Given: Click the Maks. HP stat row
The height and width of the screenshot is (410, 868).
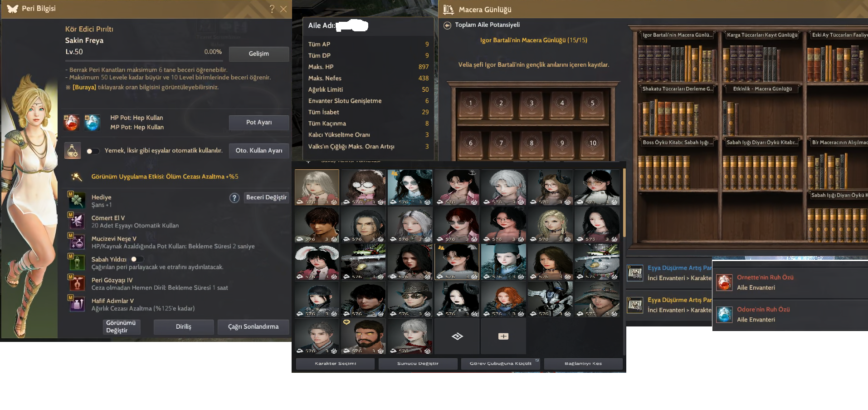Looking at the screenshot, I should pos(368,67).
